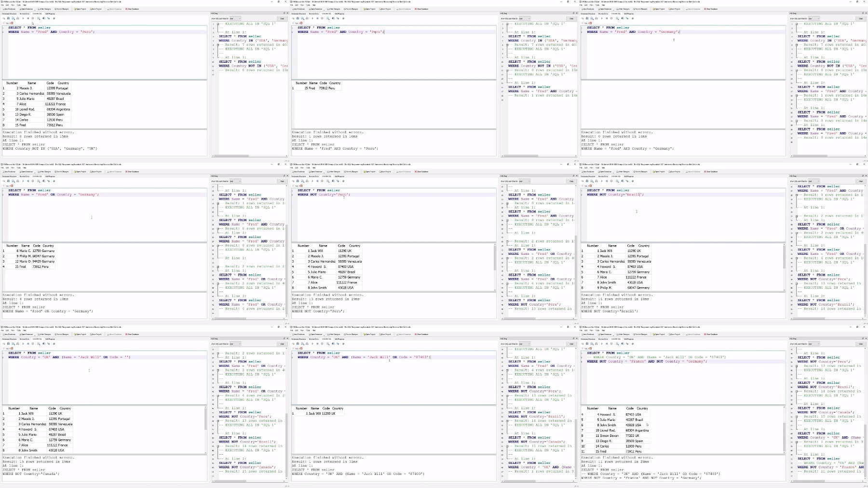The image size is (868, 488).
Task: Undock the SQL Log panel in the 8-rows-returned window
Action: [284, 13]
